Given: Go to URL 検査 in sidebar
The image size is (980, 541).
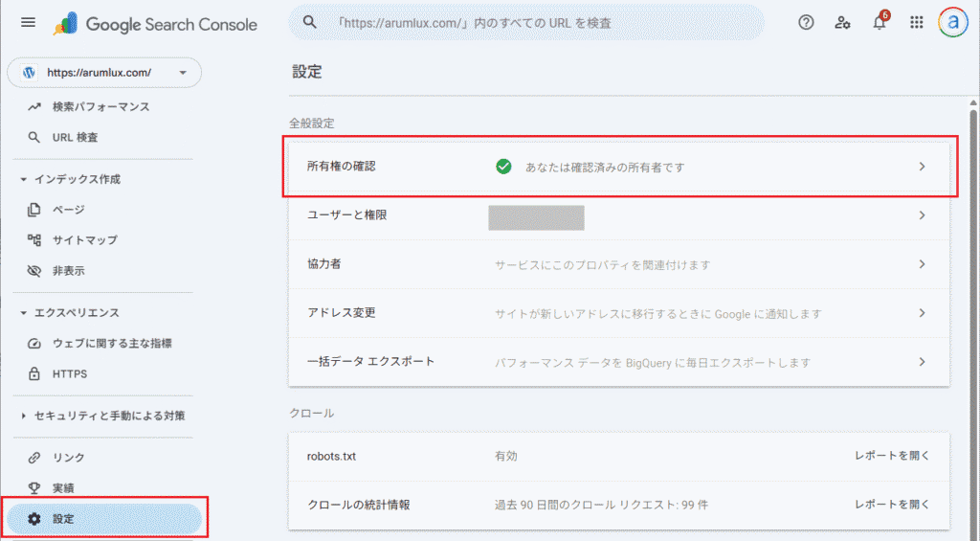Looking at the screenshot, I should [75, 137].
